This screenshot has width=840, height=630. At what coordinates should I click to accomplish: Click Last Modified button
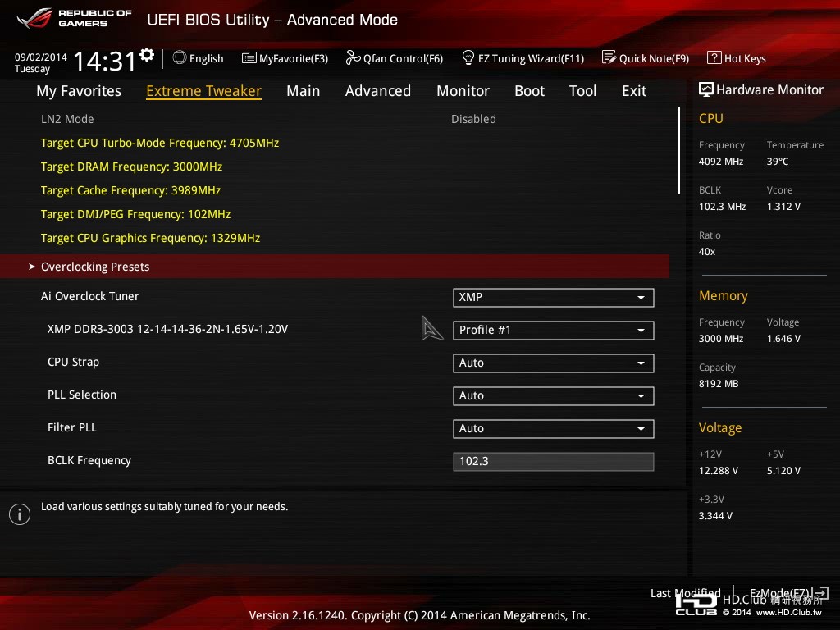pos(685,593)
